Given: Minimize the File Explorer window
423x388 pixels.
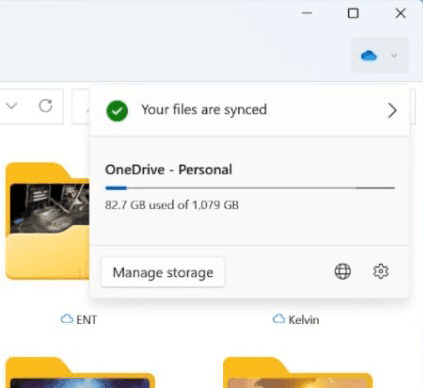Looking at the screenshot, I should coord(307,13).
